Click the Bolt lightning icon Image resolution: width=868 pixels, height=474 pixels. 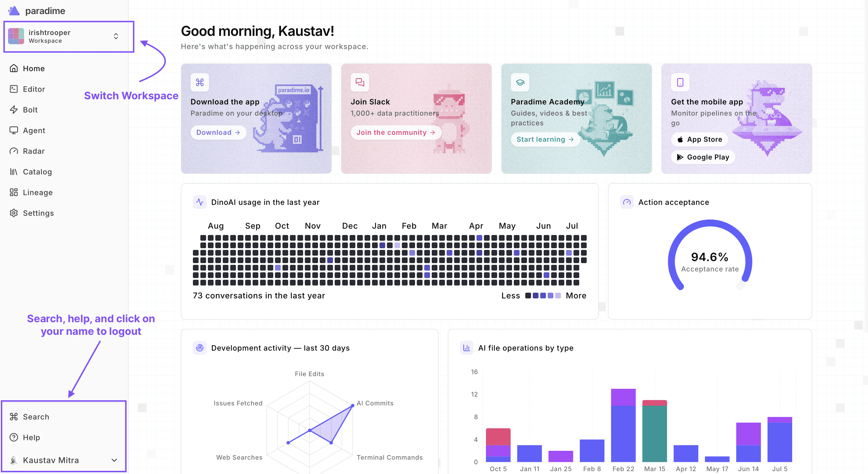[x=14, y=110]
